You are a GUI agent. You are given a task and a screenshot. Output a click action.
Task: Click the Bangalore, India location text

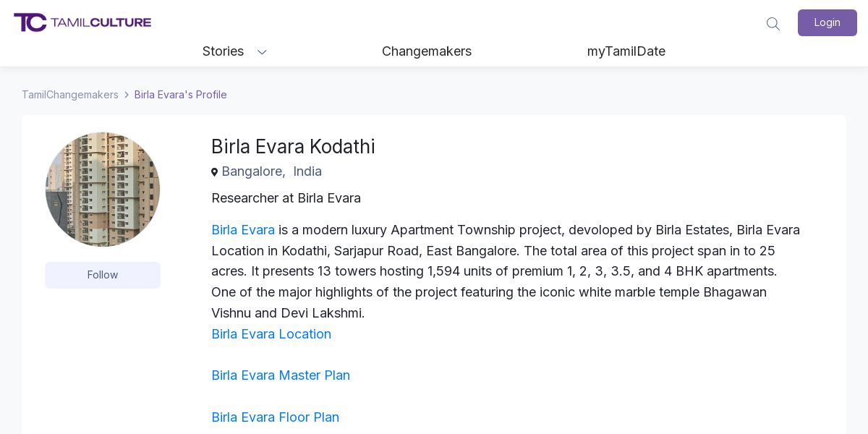272,171
